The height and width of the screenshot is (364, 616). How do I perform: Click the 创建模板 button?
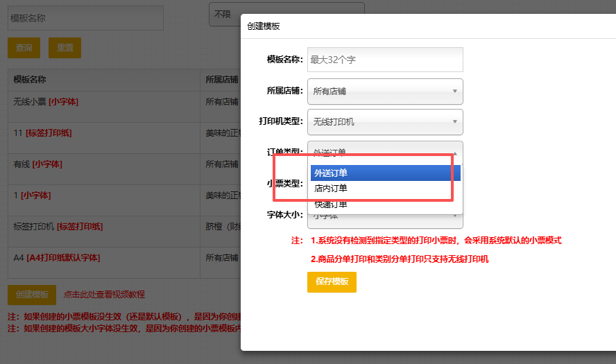32,295
